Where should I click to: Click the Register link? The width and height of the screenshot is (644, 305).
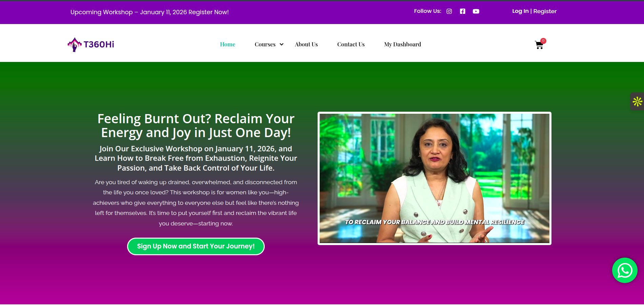pyautogui.click(x=545, y=11)
